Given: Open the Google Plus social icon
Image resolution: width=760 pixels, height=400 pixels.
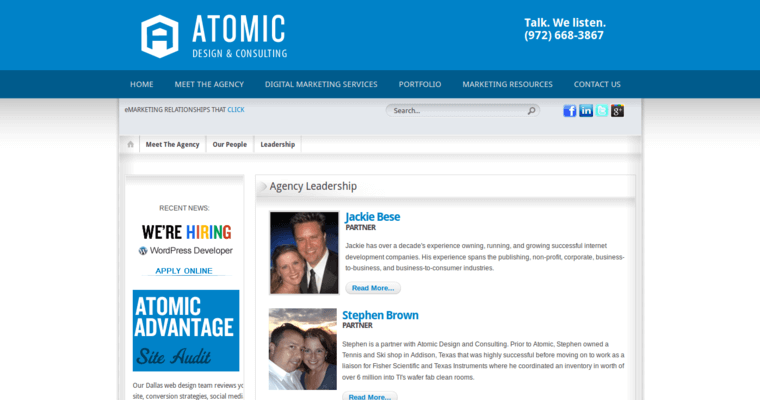Looking at the screenshot, I should (618, 111).
